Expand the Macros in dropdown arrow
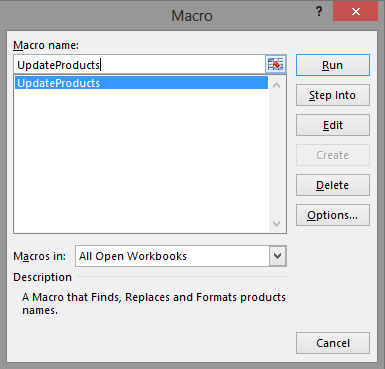This screenshot has width=385, height=369. click(277, 256)
